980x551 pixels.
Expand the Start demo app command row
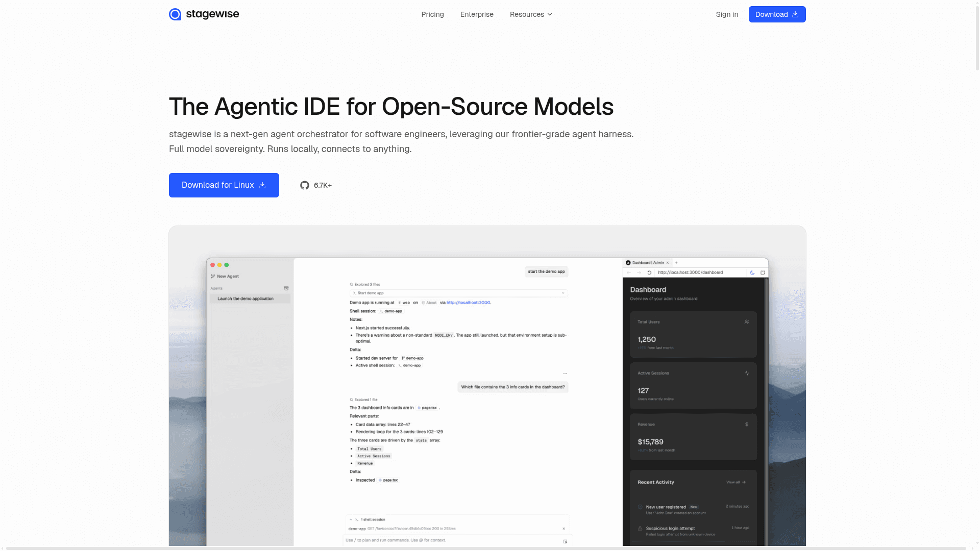(458, 293)
